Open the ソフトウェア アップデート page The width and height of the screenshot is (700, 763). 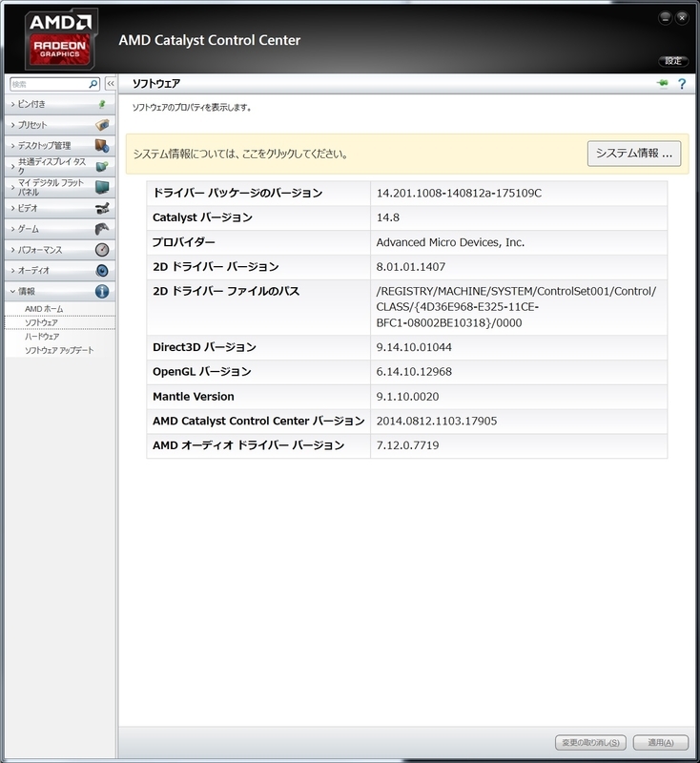pos(59,350)
